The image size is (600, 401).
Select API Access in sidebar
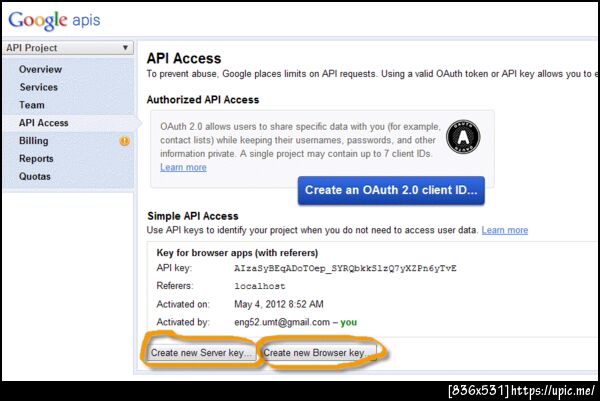(x=44, y=123)
